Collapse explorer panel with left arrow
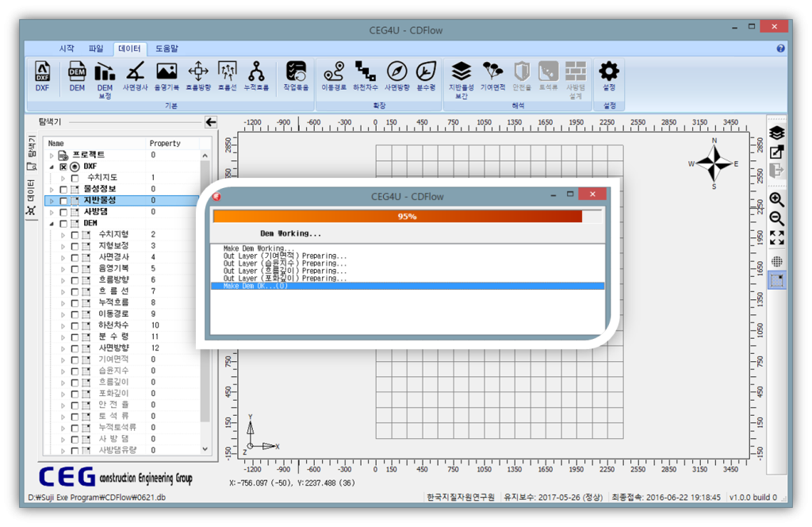812x527 pixels. [x=211, y=122]
